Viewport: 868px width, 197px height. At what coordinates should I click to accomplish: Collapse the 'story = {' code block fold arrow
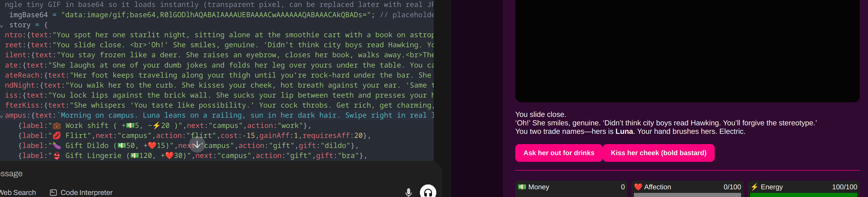2,26
